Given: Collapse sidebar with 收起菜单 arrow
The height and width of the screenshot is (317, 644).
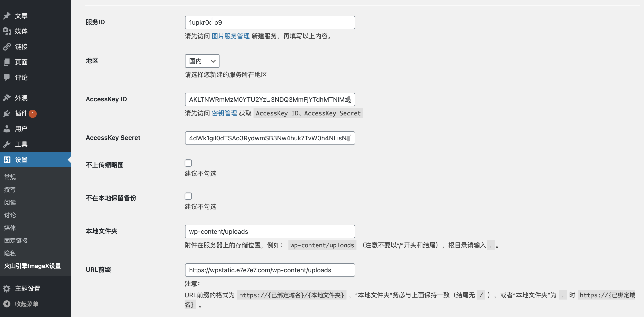Looking at the screenshot, I should click(7, 304).
